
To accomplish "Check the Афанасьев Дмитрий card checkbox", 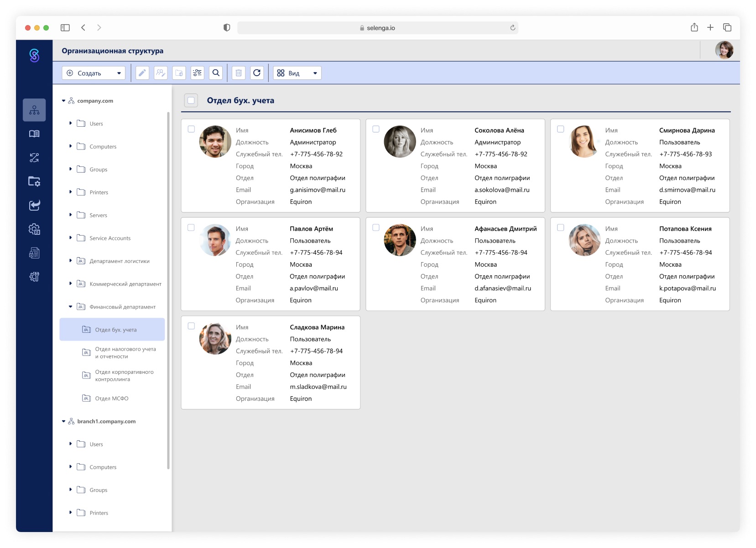I will click(376, 227).
